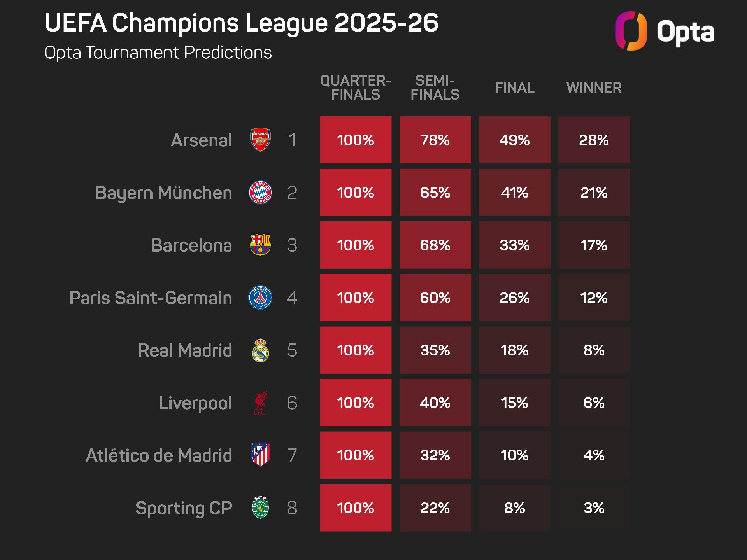This screenshot has width=747, height=560.
Task: Click the Paris Saint-Germain crest
Action: tap(260, 297)
